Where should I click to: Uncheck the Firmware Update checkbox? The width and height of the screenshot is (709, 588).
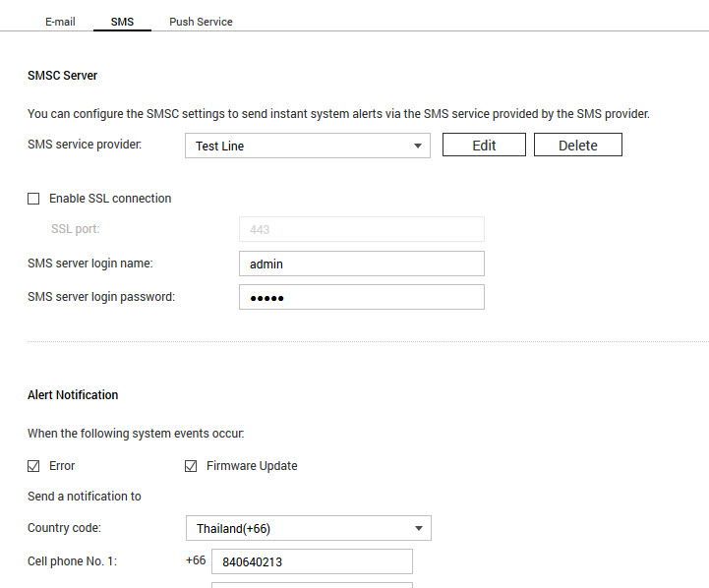191,466
